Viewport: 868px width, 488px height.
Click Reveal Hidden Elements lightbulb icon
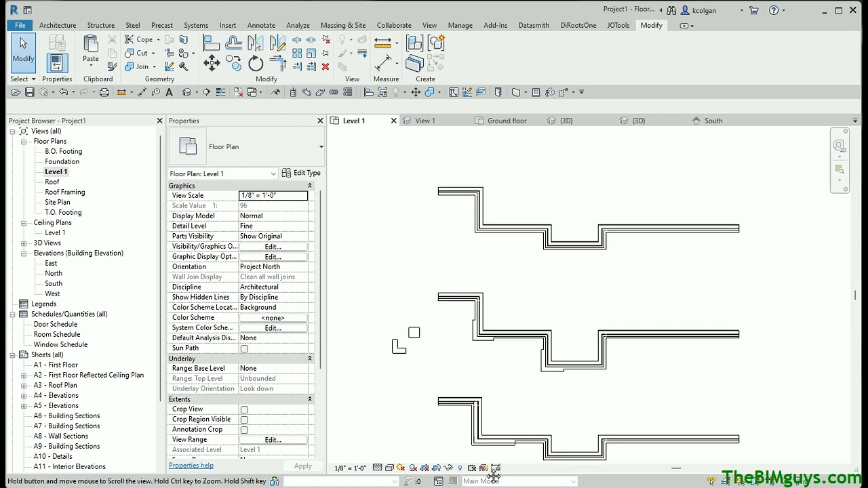(460, 468)
